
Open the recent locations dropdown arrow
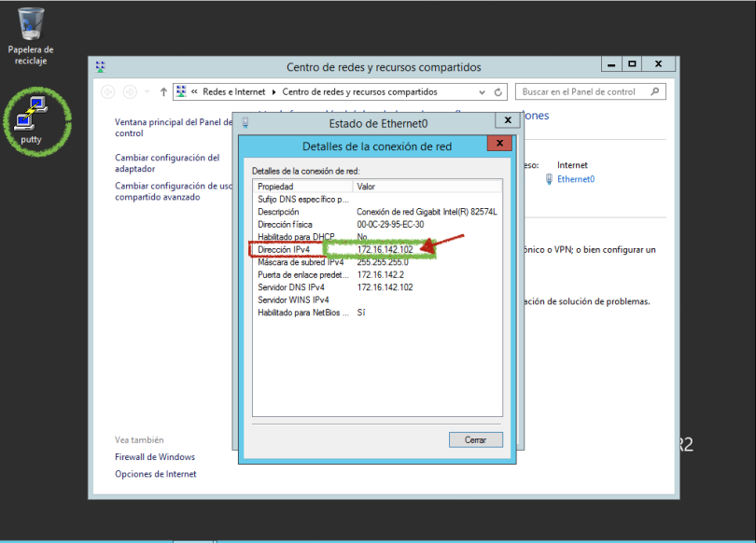click(x=147, y=92)
